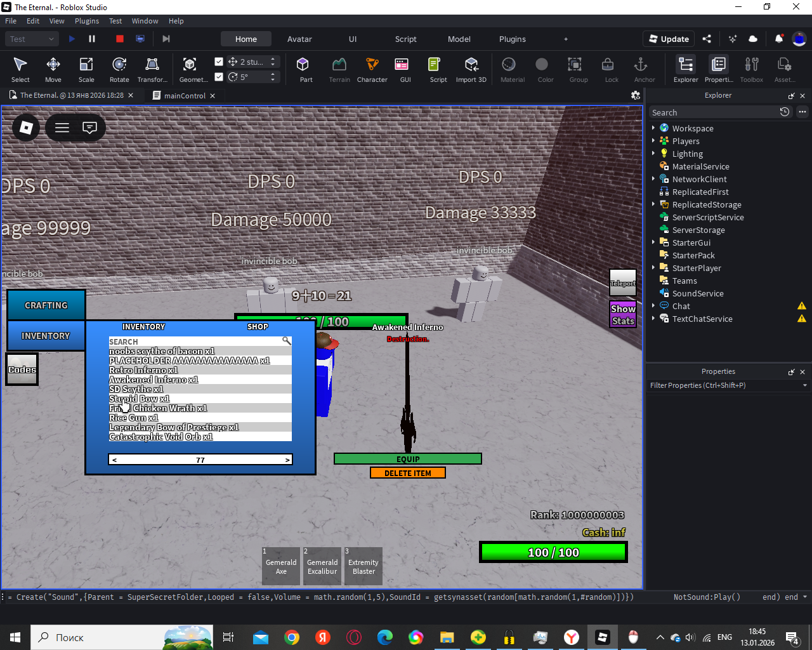The height and width of the screenshot is (650, 812).
Task: Expand the ReplicatedStorage node
Action: point(653,204)
